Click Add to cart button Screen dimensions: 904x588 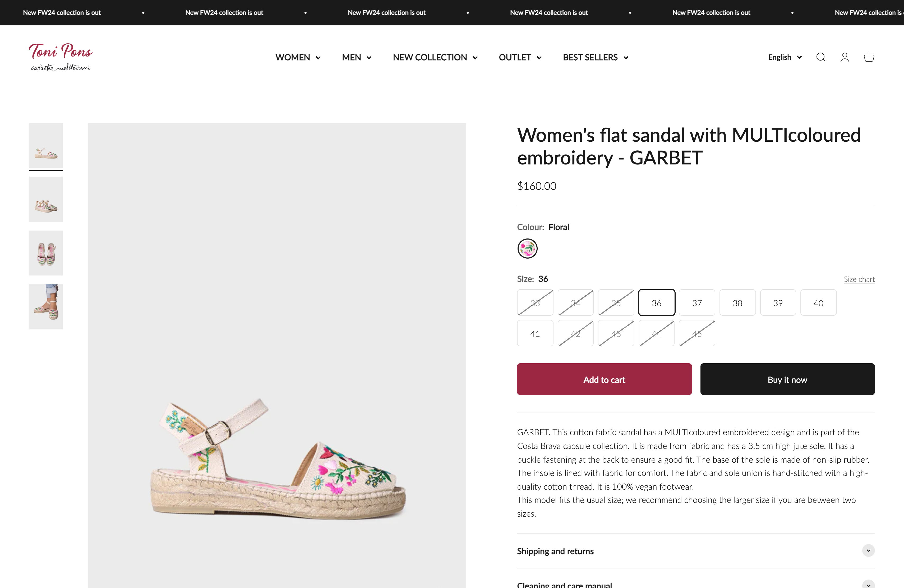[x=604, y=379]
